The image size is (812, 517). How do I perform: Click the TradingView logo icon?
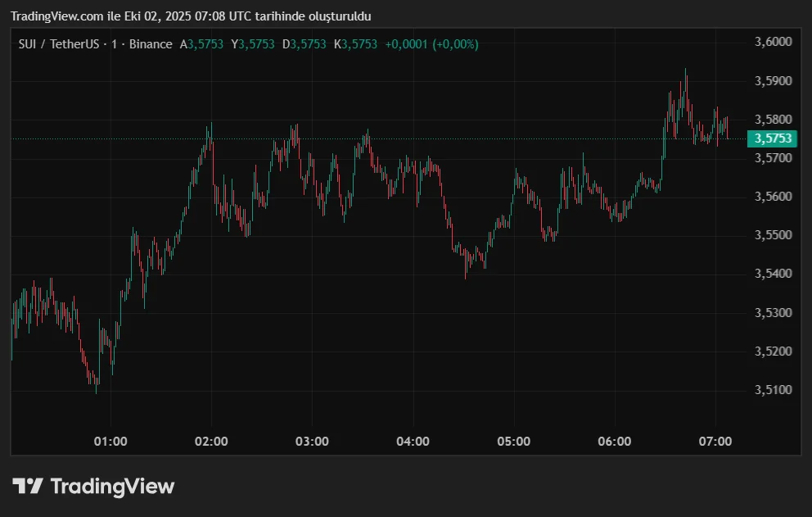[28, 486]
